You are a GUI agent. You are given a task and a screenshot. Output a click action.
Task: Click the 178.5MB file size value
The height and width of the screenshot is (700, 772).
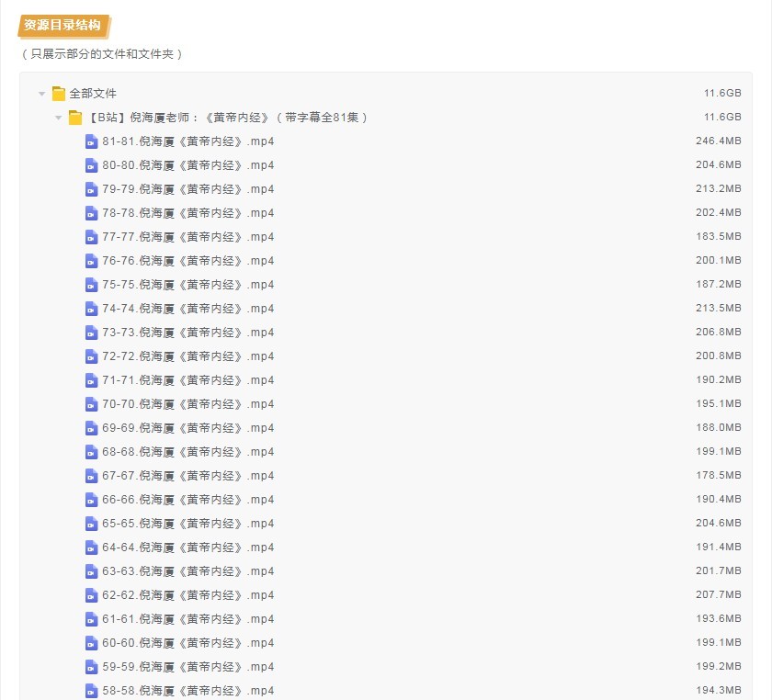[719, 476]
